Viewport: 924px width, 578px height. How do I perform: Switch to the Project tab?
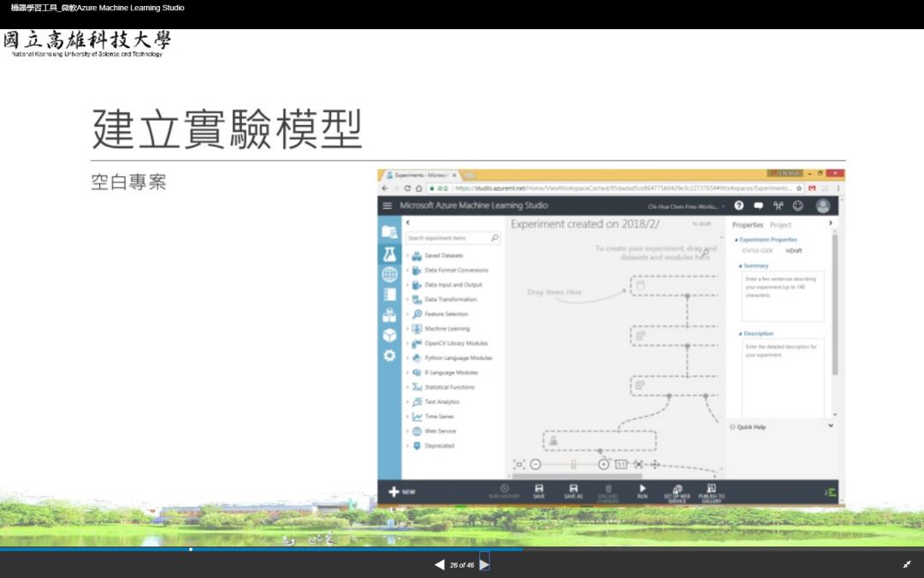[780, 224]
